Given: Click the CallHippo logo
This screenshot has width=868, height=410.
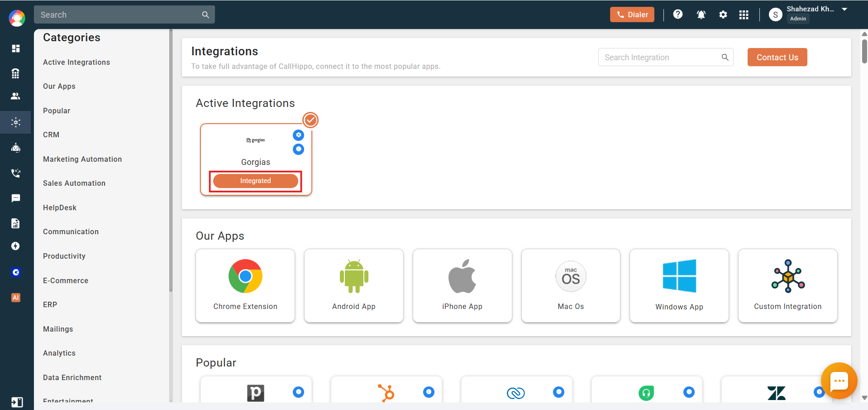Looking at the screenshot, I should [17, 18].
